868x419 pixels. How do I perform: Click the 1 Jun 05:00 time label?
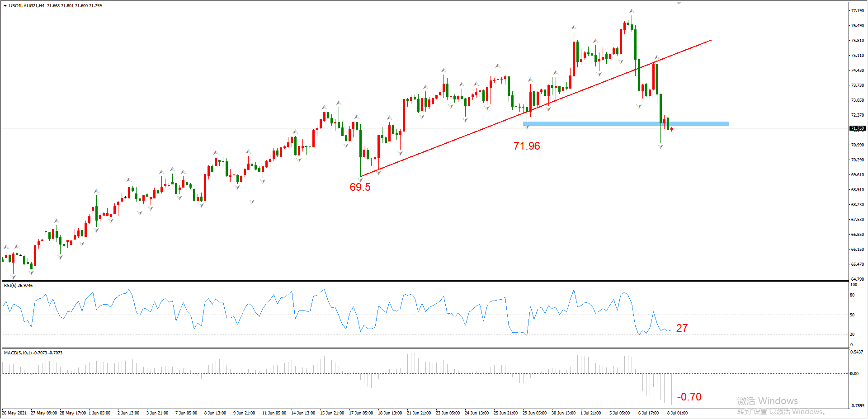pyautogui.click(x=99, y=413)
